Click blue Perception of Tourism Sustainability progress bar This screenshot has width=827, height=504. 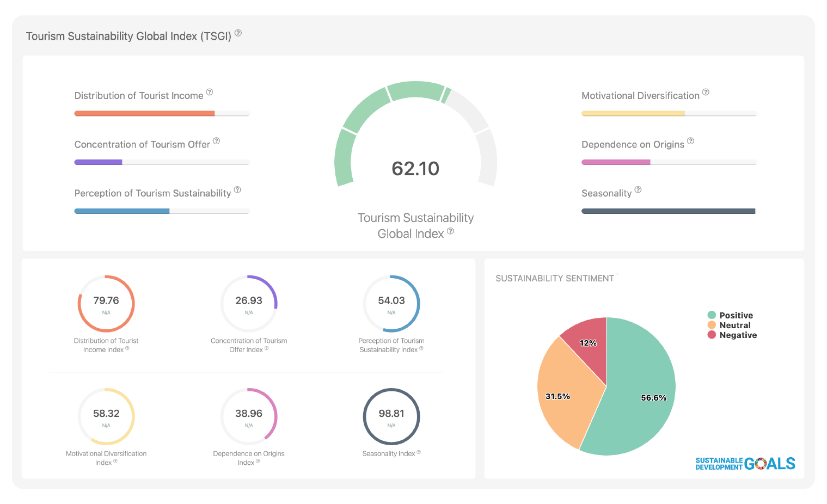[162, 211]
